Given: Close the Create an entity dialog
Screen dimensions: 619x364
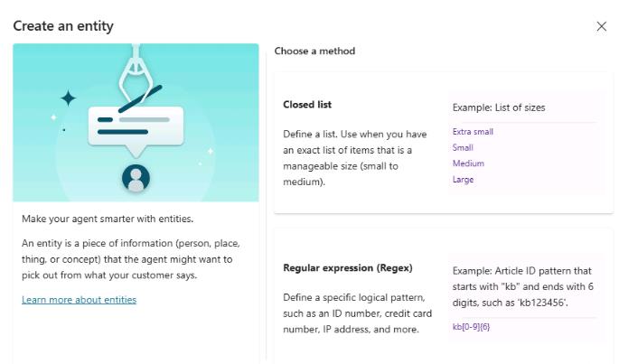Looking at the screenshot, I should click(x=602, y=26).
